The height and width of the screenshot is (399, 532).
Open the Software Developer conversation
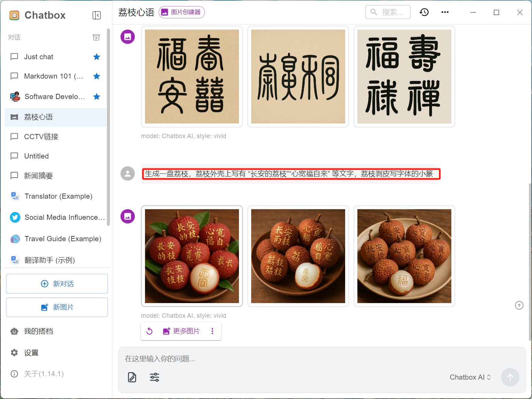click(55, 97)
